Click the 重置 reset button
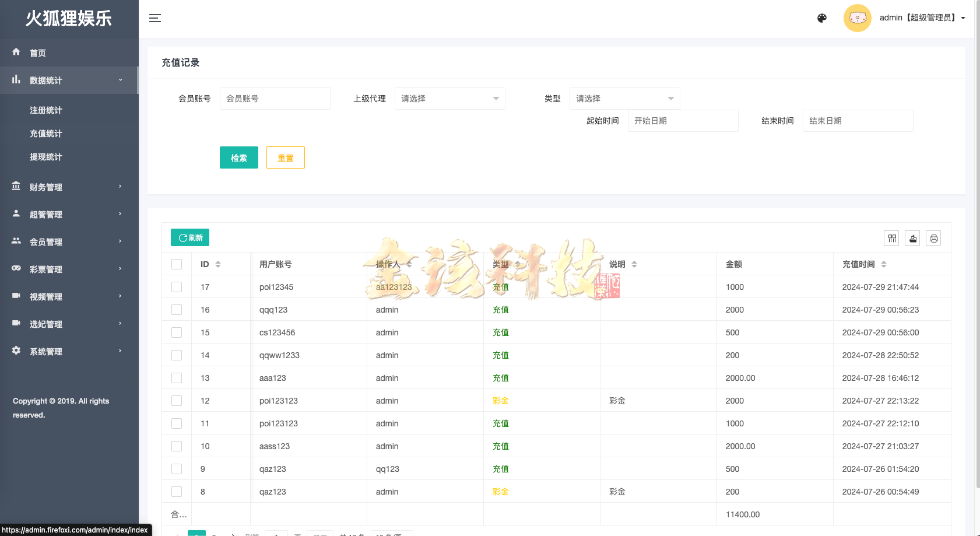This screenshot has width=980, height=536. coord(285,157)
